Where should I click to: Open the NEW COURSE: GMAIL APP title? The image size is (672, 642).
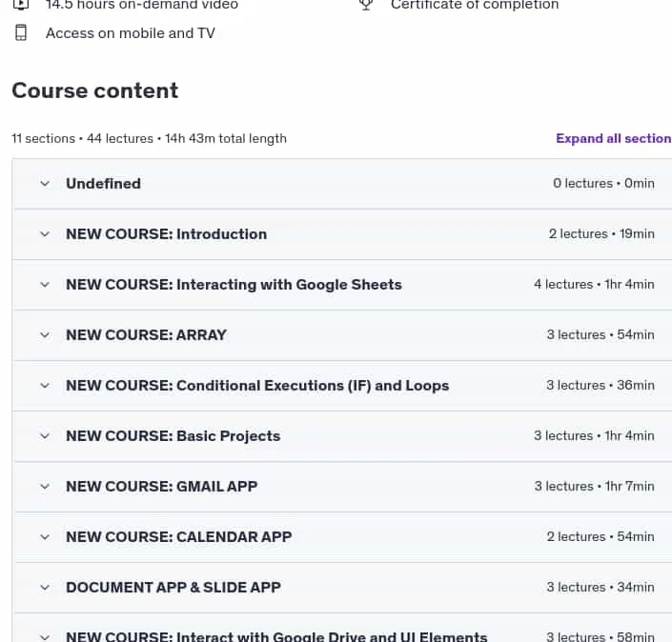coord(162,487)
